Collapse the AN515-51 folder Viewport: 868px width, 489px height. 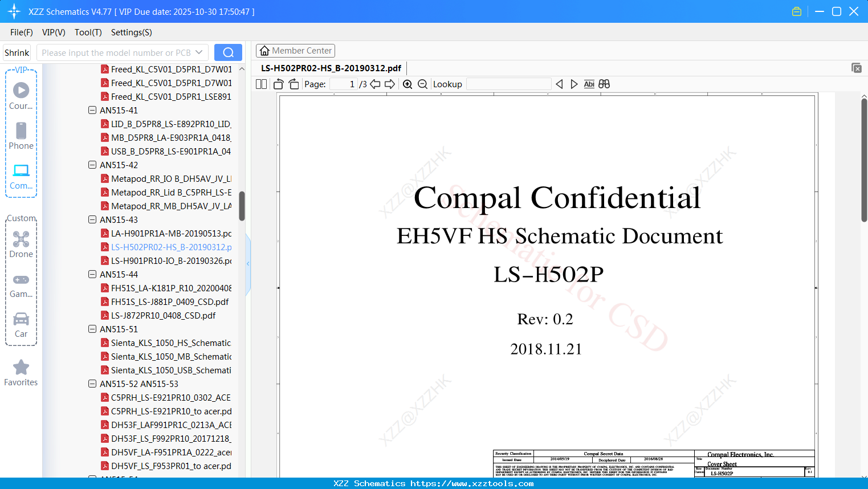click(92, 329)
